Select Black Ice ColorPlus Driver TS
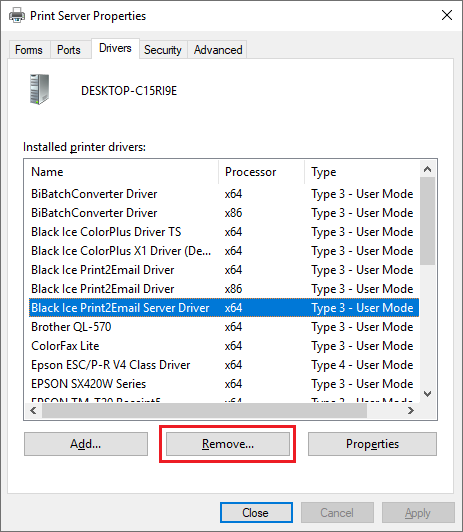This screenshot has width=463, height=532. tap(224, 232)
